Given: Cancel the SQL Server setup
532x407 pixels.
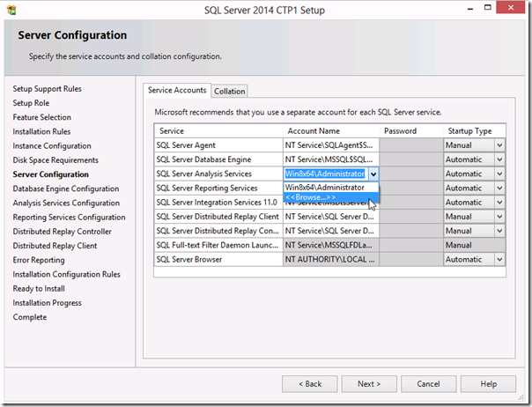Looking at the screenshot, I should [x=429, y=384].
